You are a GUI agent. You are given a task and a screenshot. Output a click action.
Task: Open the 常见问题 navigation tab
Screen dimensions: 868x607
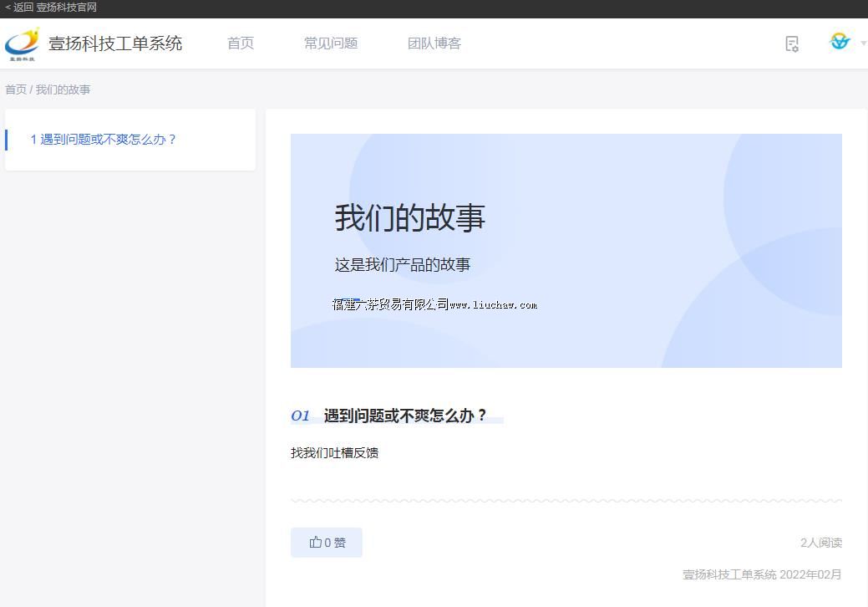(331, 43)
